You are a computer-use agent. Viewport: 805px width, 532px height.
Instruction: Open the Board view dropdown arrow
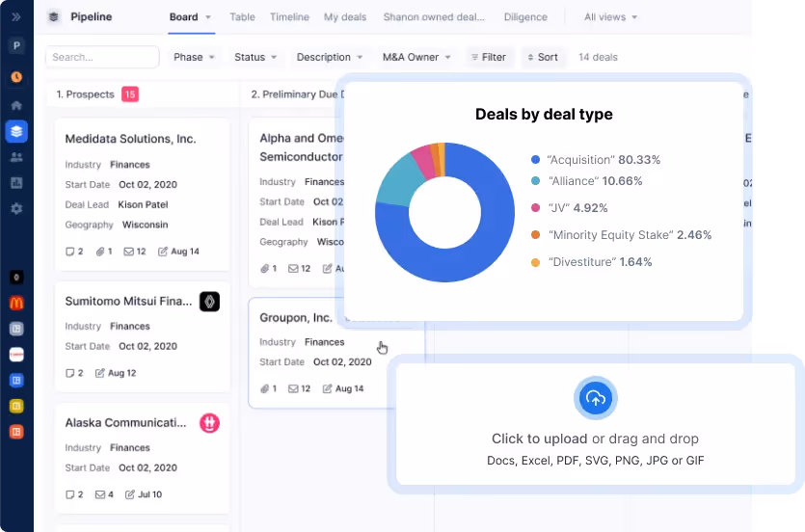208,17
